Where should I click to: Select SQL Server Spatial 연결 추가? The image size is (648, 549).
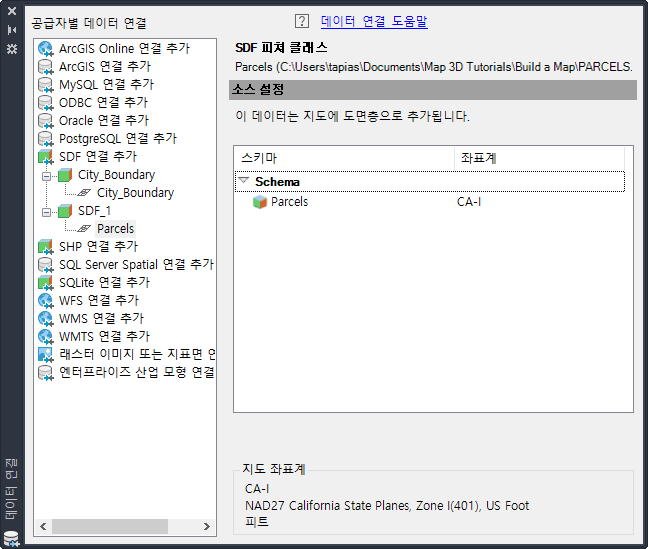point(136,265)
